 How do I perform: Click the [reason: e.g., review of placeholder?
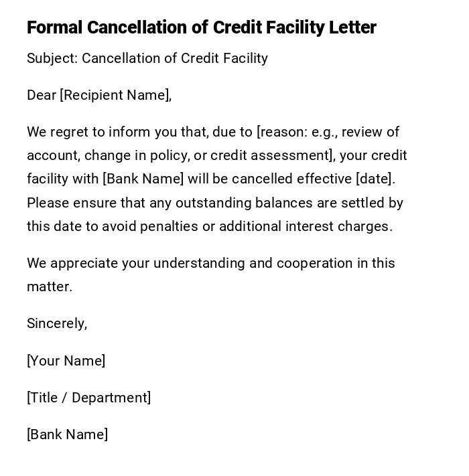(328, 132)
